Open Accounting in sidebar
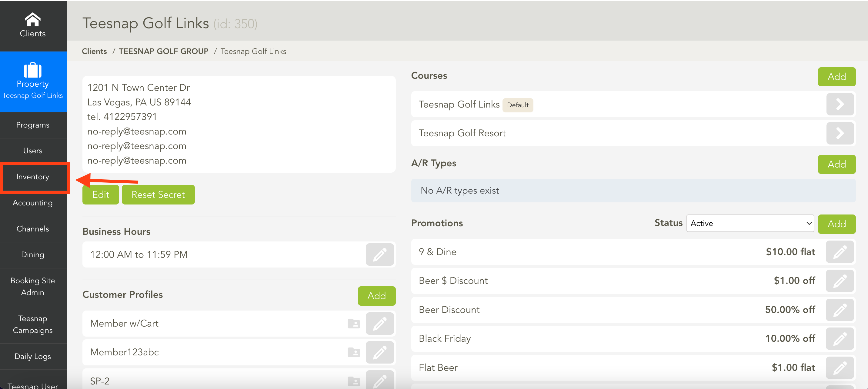 point(33,203)
